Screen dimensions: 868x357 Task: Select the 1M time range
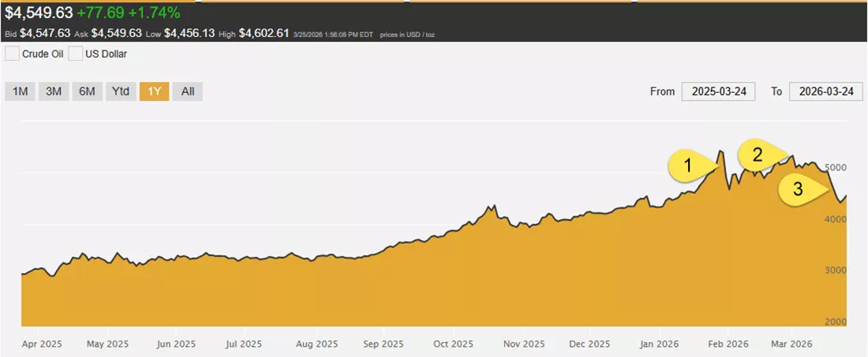click(x=20, y=91)
